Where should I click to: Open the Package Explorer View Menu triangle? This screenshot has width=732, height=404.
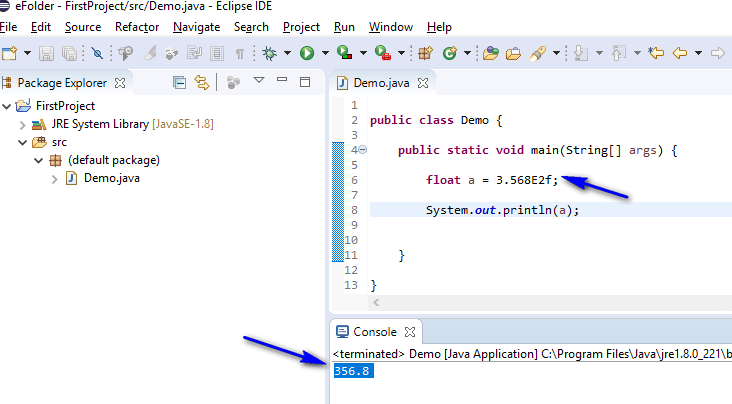click(259, 80)
